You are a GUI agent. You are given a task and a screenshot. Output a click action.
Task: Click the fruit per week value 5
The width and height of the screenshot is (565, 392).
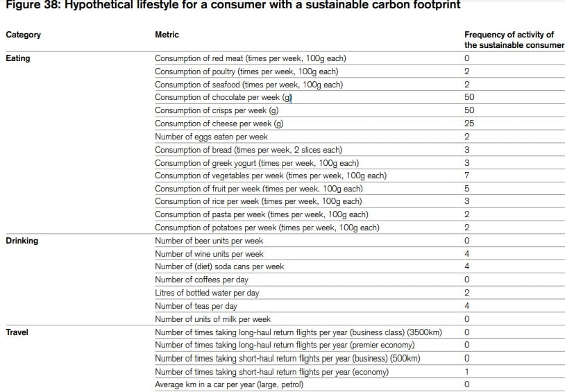467,189
